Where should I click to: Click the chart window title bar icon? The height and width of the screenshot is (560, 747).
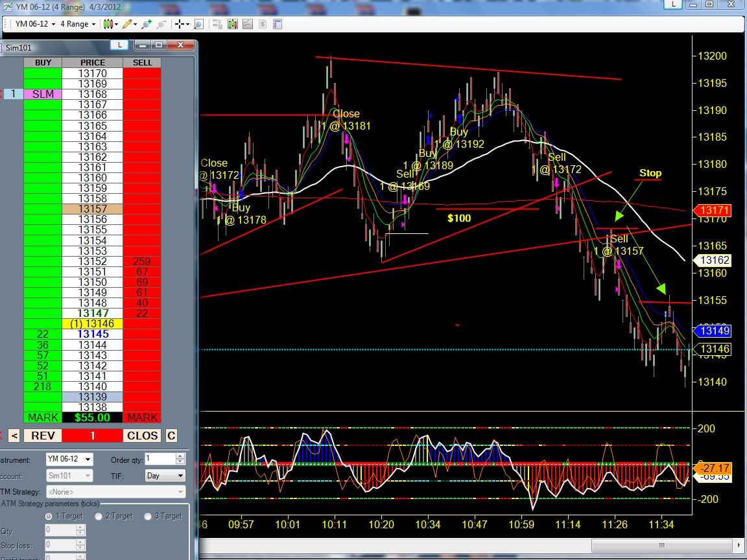pos(8,6)
